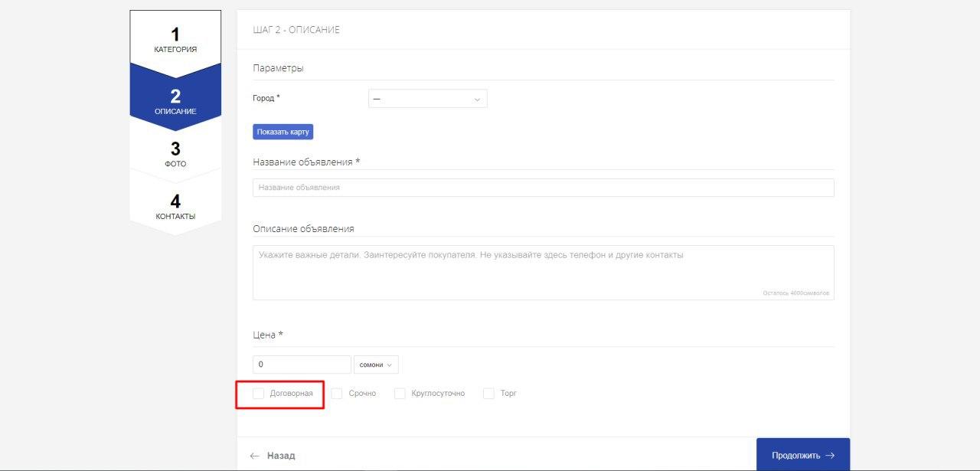Viewport: 980px width, 471px height.
Task: Open the Город dropdown list
Action: coord(427,99)
